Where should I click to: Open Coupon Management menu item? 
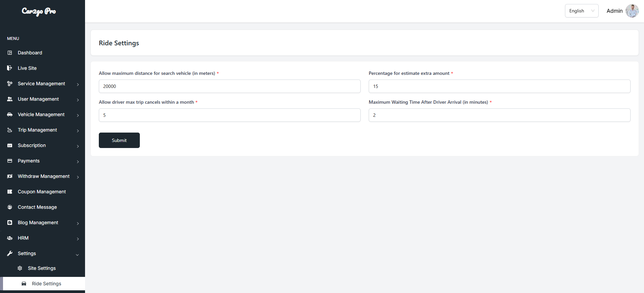[42, 192]
